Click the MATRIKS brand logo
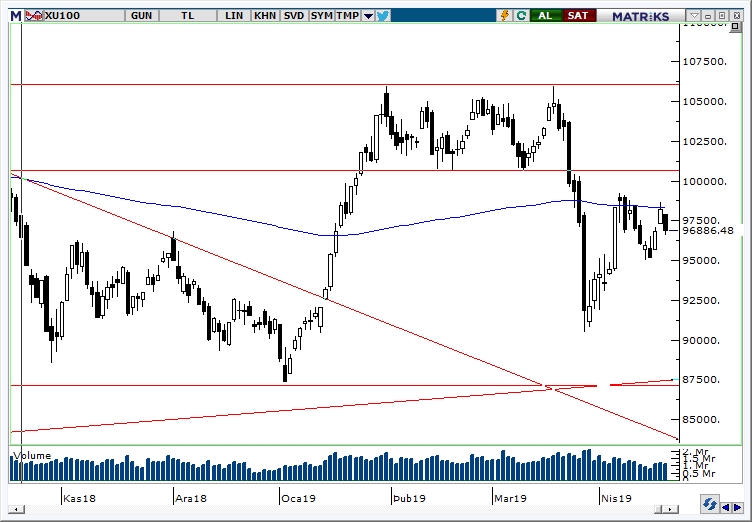 click(x=640, y=16)
